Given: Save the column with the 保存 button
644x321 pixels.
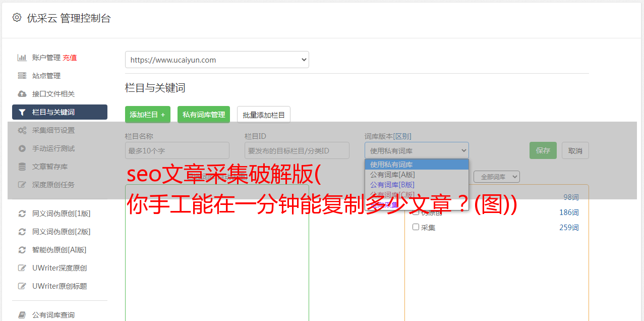Looking at the screenshot, I should pos(543,150).
